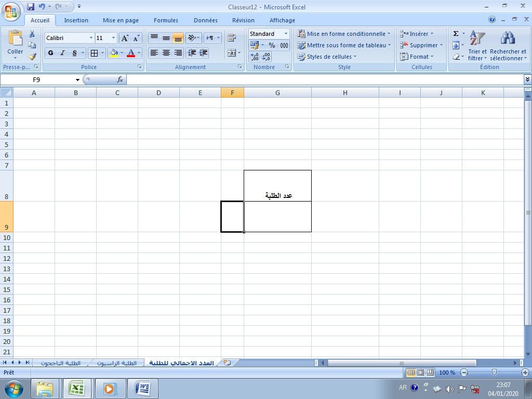The height and width of the screenshot is (399, 532).
Task: Open the Affichage tab
Action: point(282,20)
